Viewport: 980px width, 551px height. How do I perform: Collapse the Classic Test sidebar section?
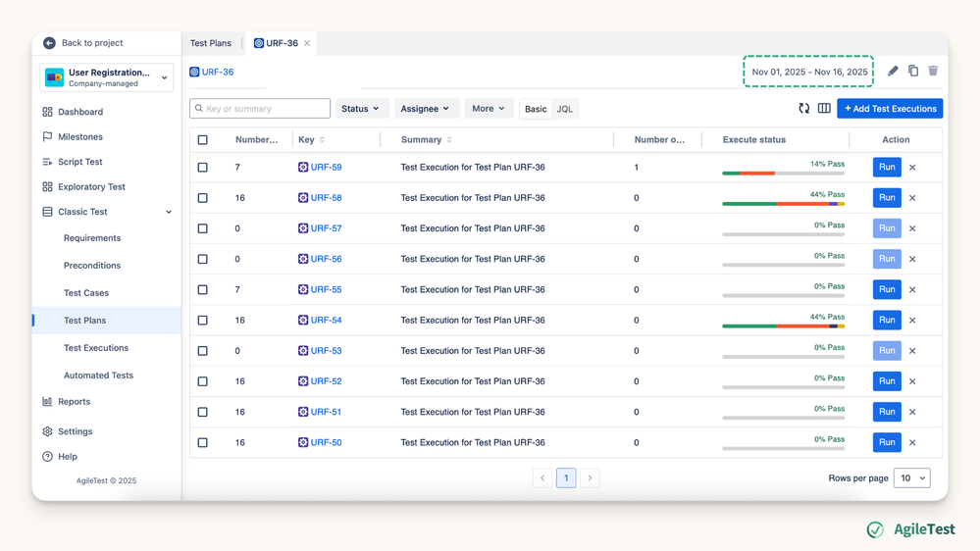coord(169,213)
